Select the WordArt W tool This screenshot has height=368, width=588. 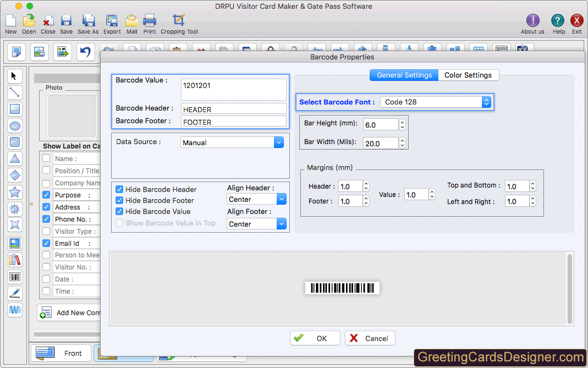[x=15, y=310]
